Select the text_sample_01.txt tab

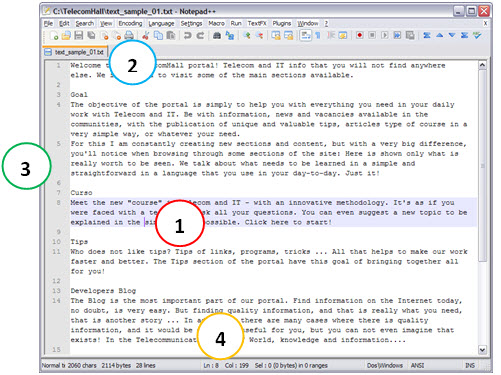(x=75, y=52)
